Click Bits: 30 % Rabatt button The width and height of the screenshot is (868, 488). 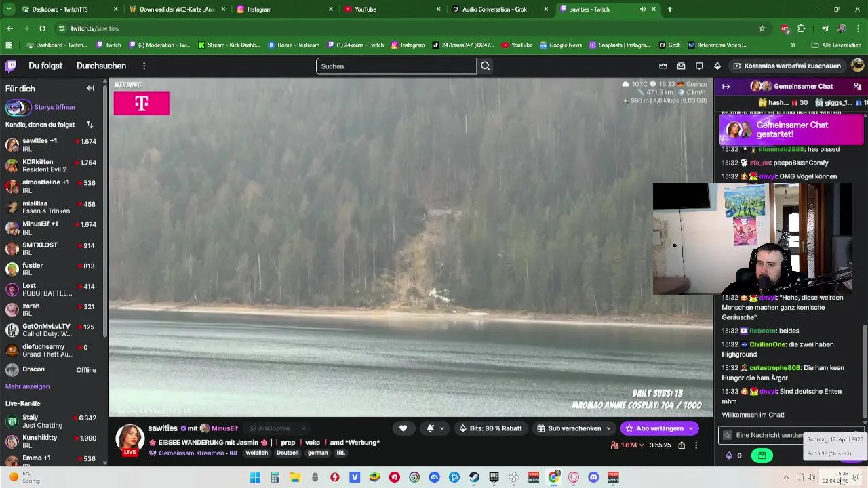click(490, 428)
